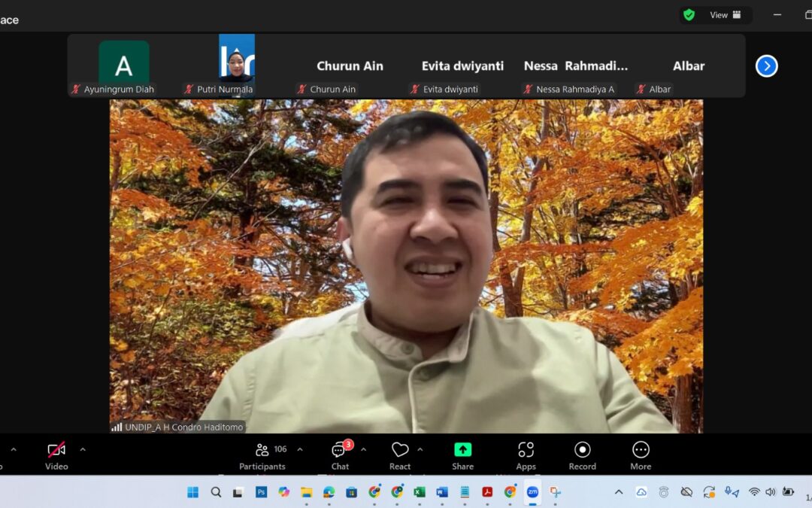
Task: Show next participants with blue arrow
Action: pos(766,66)
